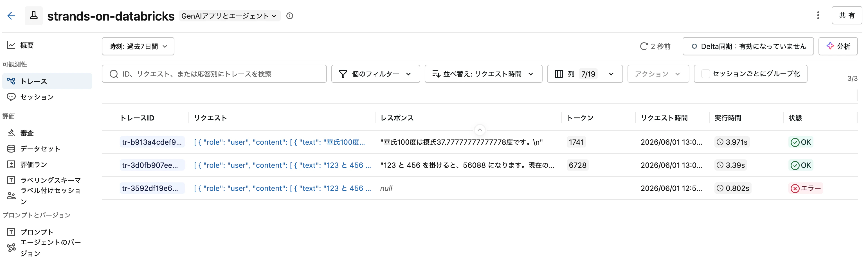Open trace tr-3592df19e6...

click(152, 188)
